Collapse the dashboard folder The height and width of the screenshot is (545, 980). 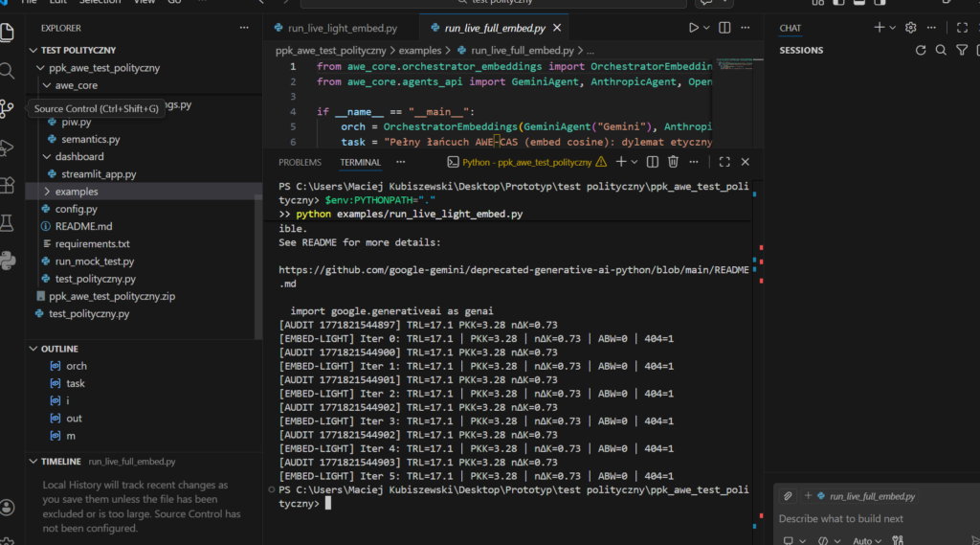[x=78, y=156]
